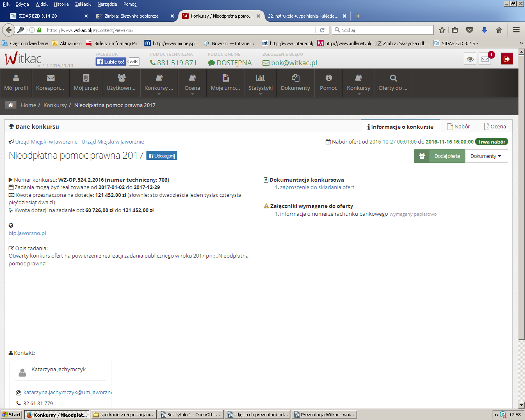The image size is (525, 420).
Task: Open the messages envelope with notification badge
Action: pos(485,59)
